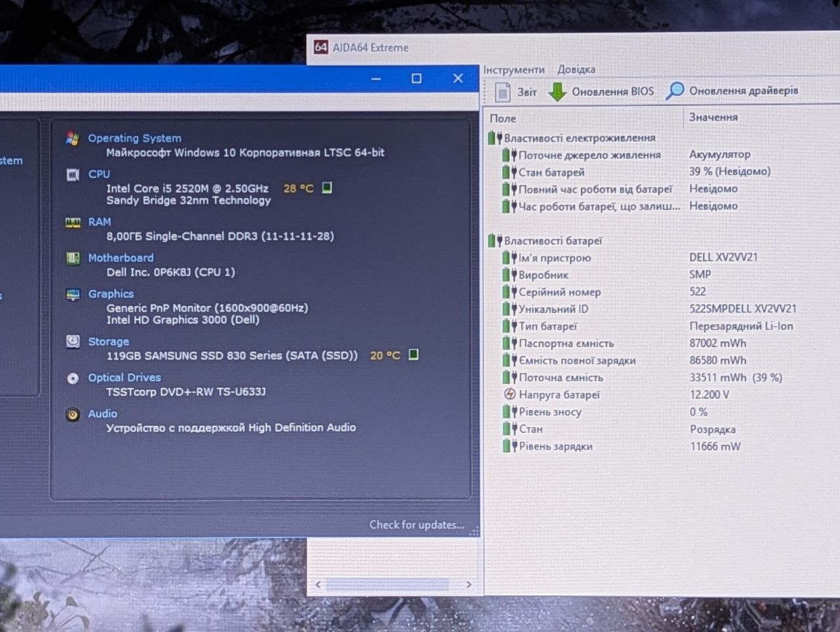The height and width of the screenshot is (632, 840).
Task: Click the Optical Drives disc icon
Action: click(x=73, y=378)
